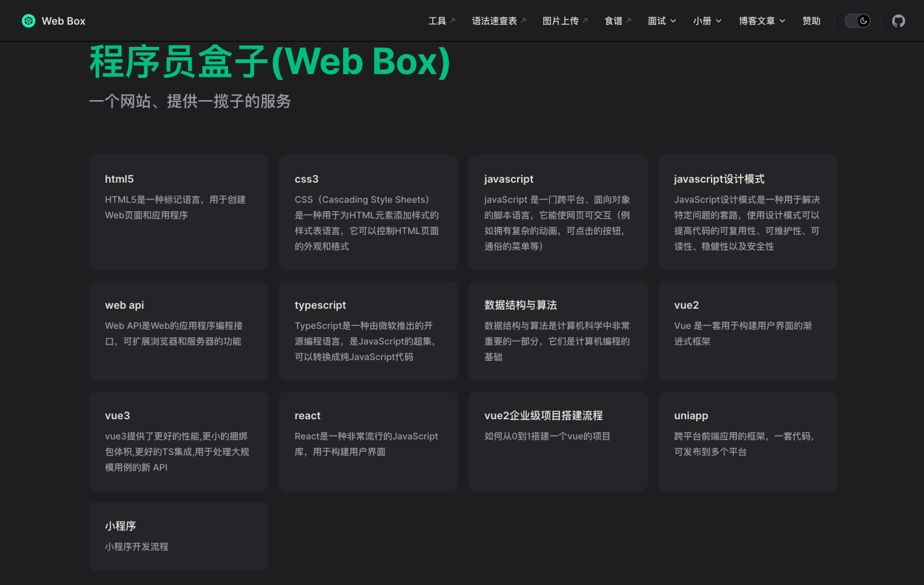Click the moon icon in the theme switch
The height and width of the screenshot is (585, 924).
[862, 20]
